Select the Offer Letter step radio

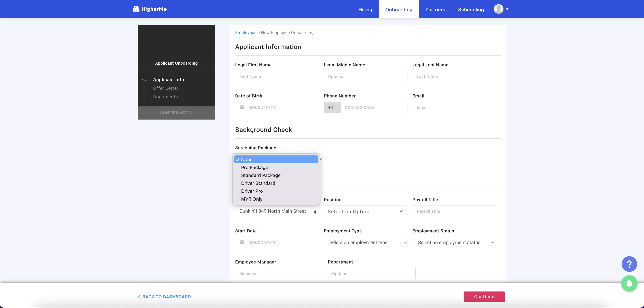[x=144, y=88]
